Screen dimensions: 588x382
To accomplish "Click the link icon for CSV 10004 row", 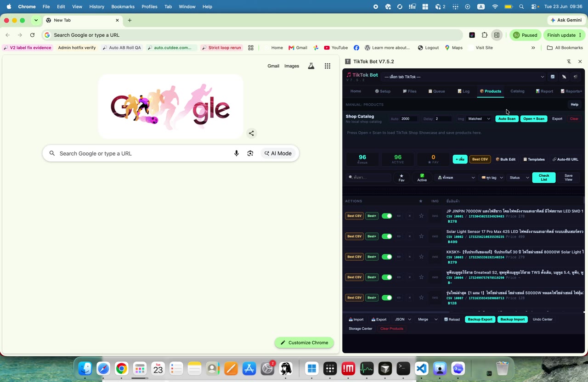I will pos(399,277).
